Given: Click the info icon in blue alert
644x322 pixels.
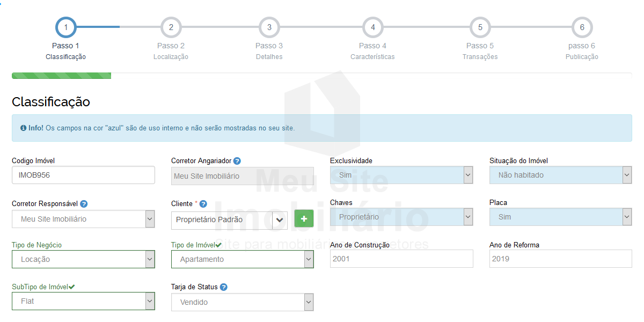Looking at the screenshot, I should [23, 128].
